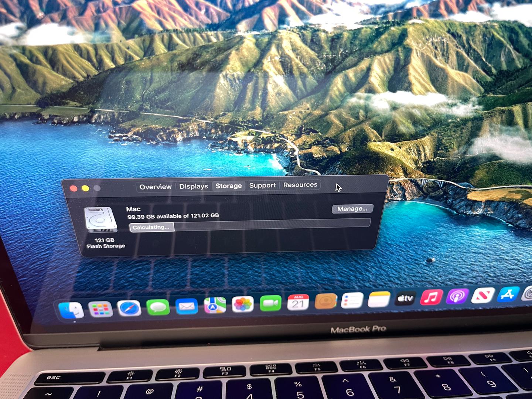Open Finder from the Dock

71,310
